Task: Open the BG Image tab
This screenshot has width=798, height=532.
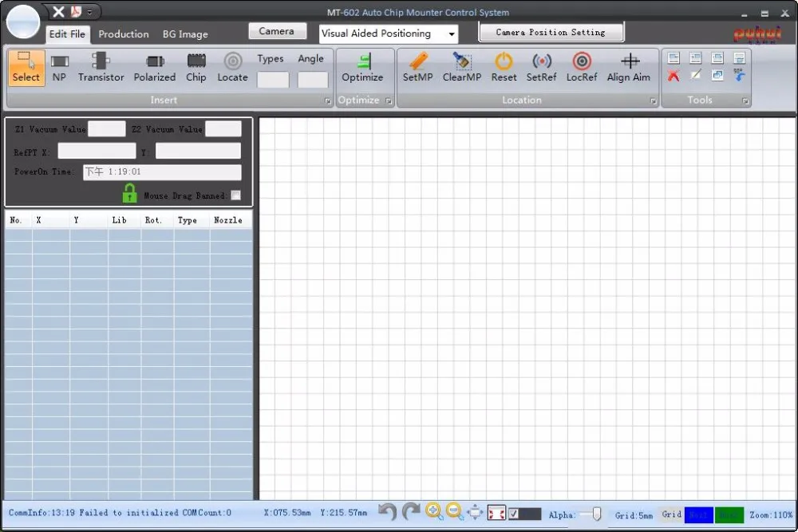Action: click(185, 34)
